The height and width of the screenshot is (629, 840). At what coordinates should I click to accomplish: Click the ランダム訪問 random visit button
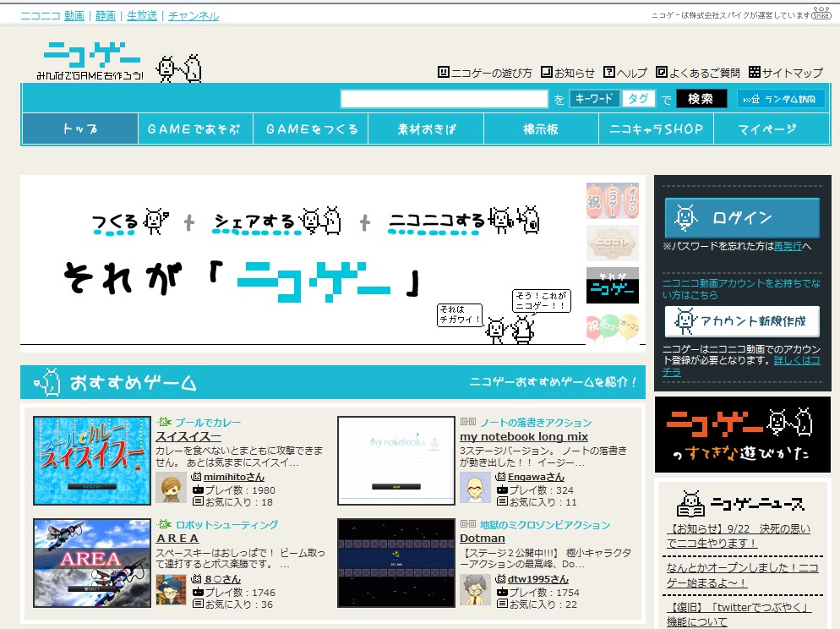click(780, 99)
